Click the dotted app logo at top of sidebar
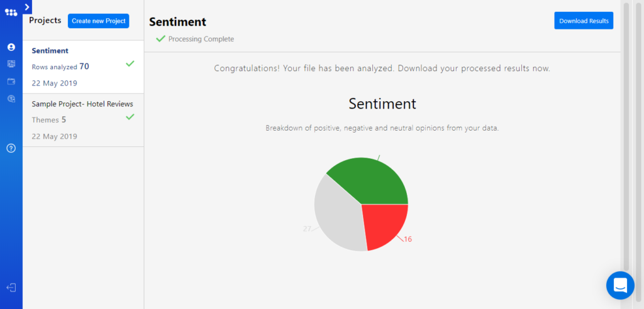The height and width of the screenshot is (309, 644). [11, 13]
